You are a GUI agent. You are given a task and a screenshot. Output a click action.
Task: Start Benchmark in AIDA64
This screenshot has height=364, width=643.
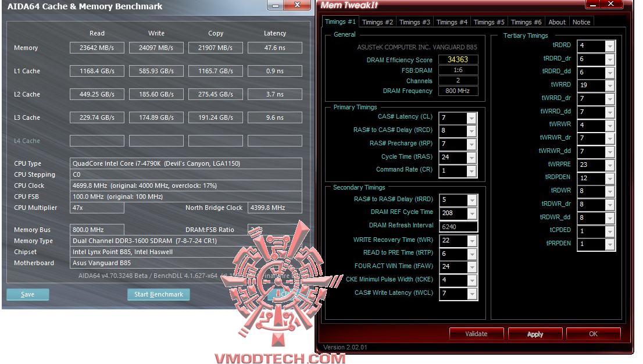pyautogui.click(x=159, y=294)
